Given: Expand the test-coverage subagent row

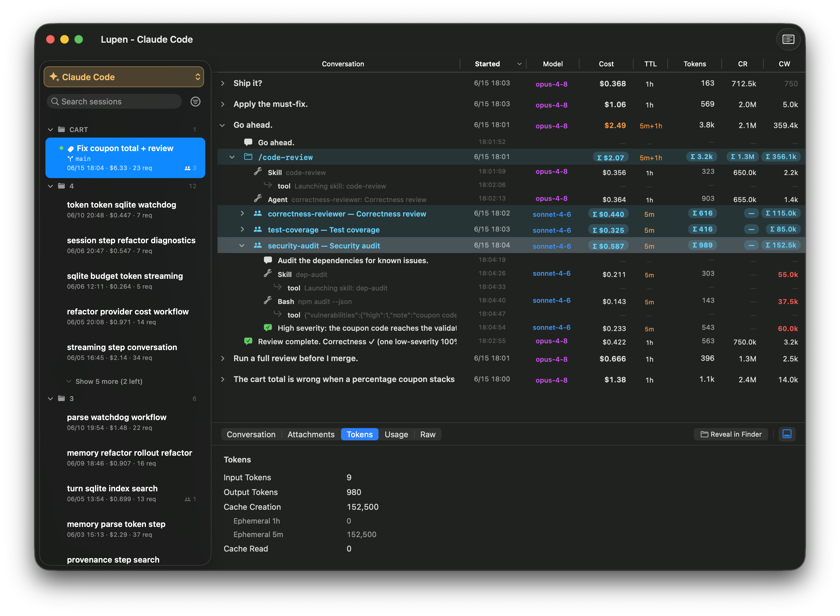Looking at the screenshot, I should [x=242, y=229].
